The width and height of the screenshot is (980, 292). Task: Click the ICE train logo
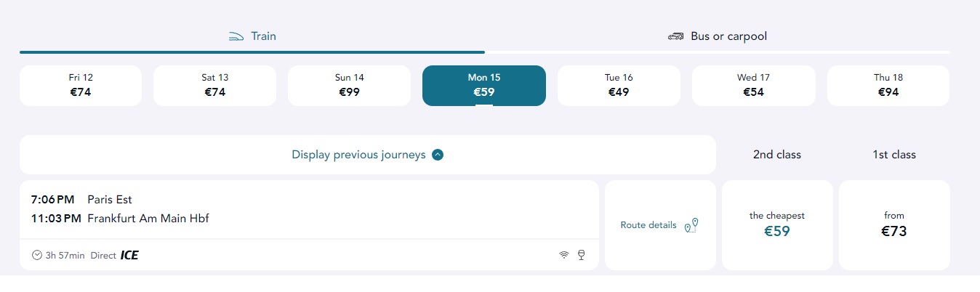tap(129, 255)
